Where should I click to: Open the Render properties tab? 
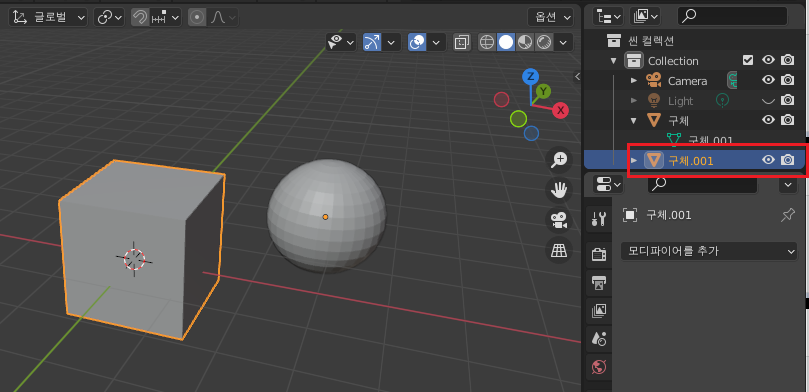click(x=598, y=254)
